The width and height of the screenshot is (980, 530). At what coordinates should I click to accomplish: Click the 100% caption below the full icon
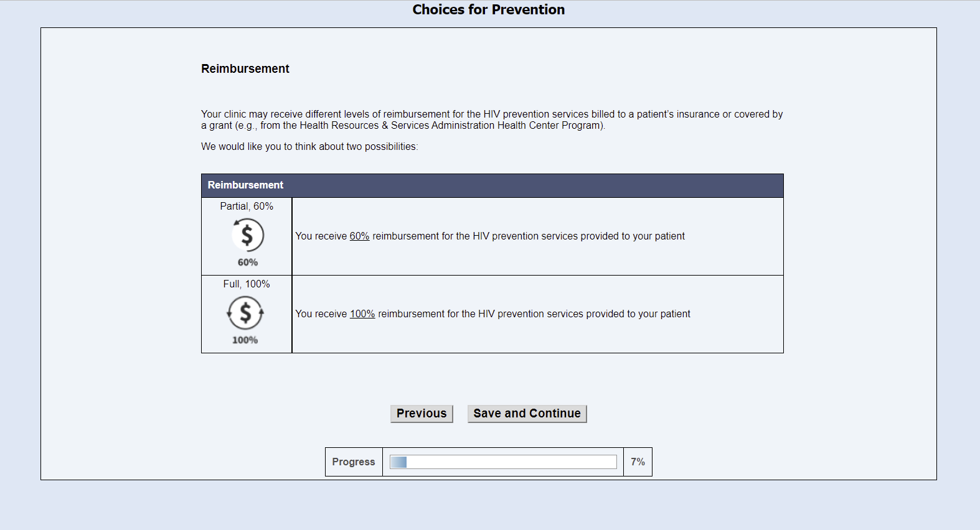[x=245, y=340]
